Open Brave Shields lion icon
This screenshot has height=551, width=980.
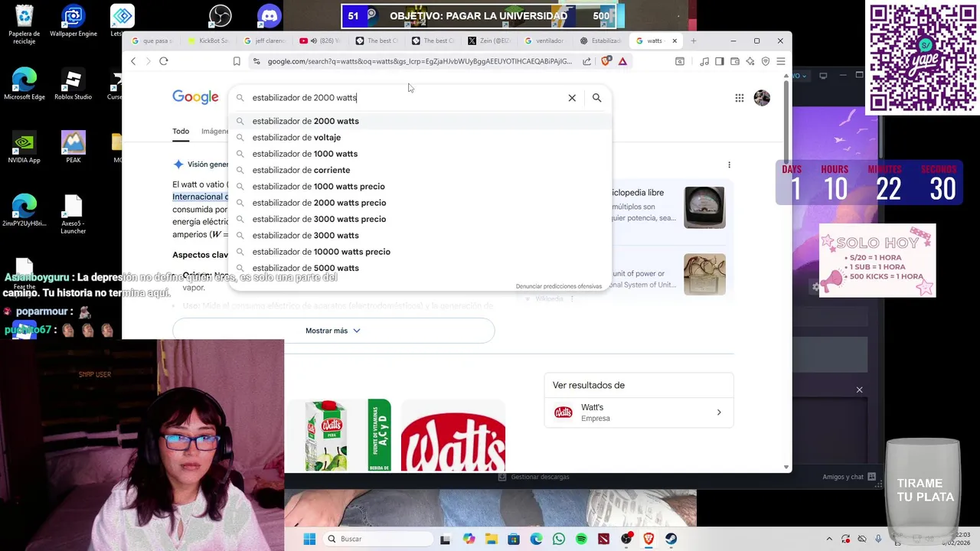(x=606, y=61)
